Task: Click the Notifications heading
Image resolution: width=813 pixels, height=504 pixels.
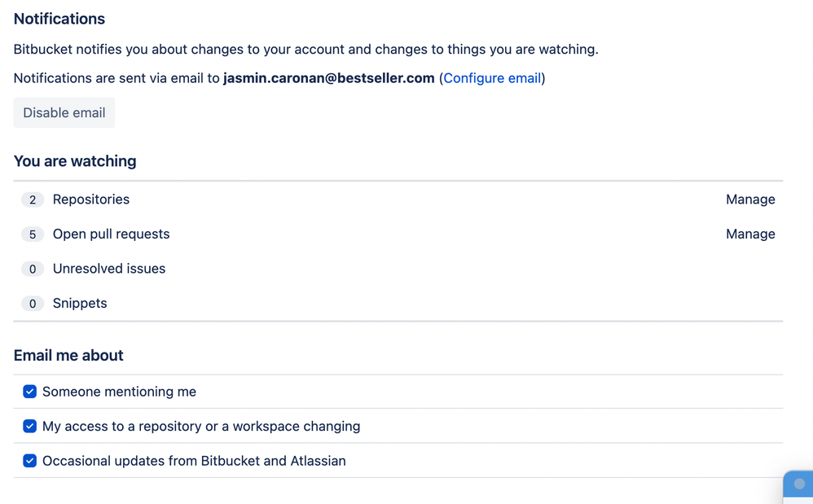Action: pyautogui.click(x=59, y=19)
